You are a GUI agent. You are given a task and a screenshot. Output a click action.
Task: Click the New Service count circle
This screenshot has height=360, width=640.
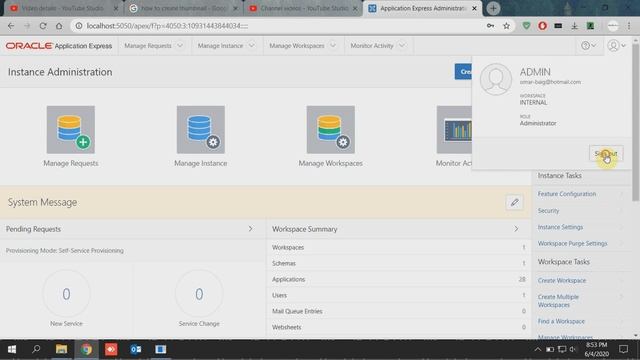pos(66,294)
